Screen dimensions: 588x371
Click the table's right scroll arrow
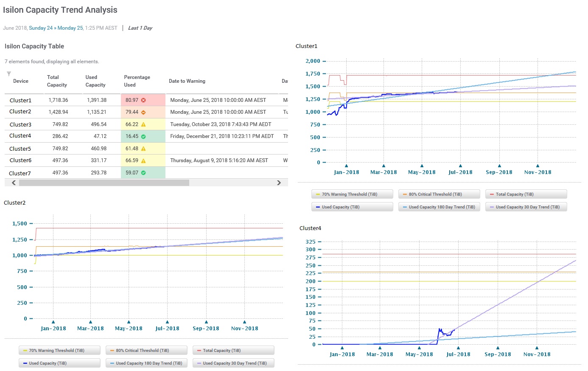279,183
